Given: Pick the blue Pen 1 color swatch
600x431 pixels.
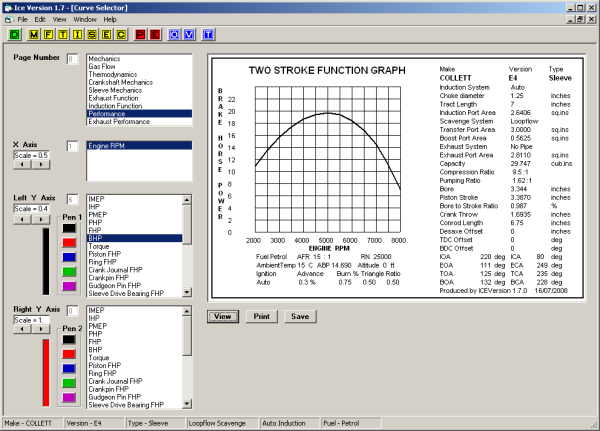Looking at the screenshot, I should click(x=70, y=255).
